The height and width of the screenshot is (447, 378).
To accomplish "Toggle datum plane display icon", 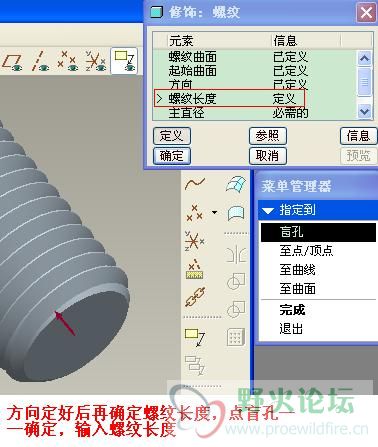I will [13, 62].
